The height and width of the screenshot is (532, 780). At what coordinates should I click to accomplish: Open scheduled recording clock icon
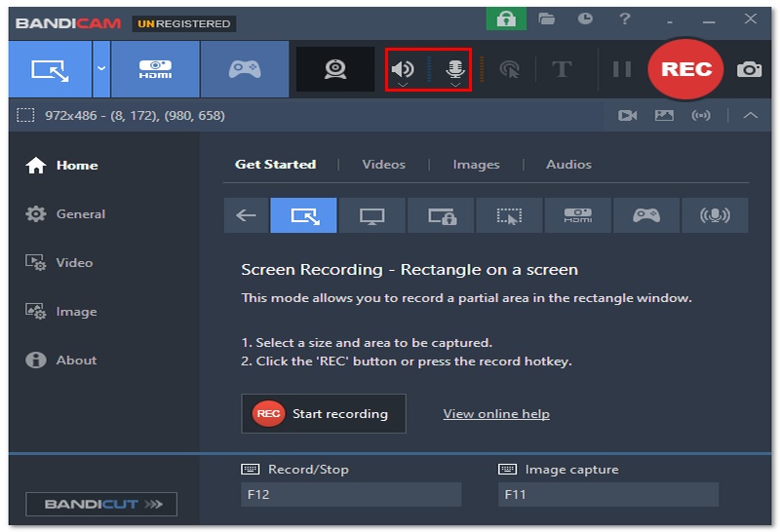(x=585, y=19)
